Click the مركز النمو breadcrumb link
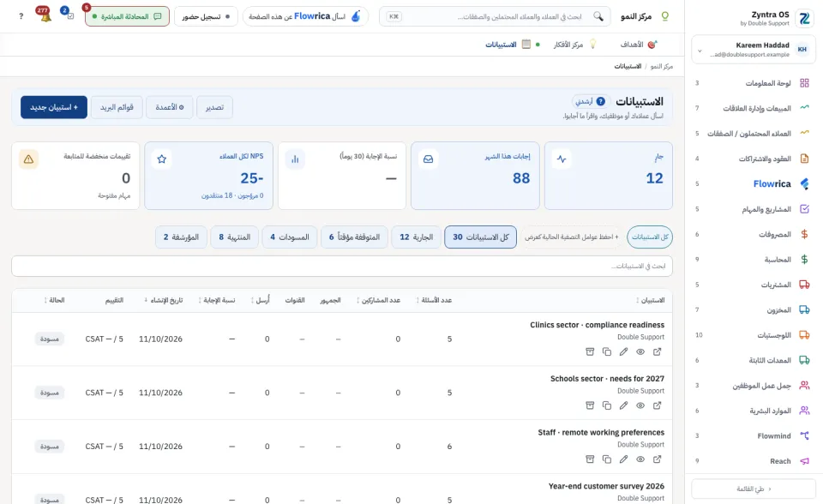The image size is (823, 504). [661, 67]
